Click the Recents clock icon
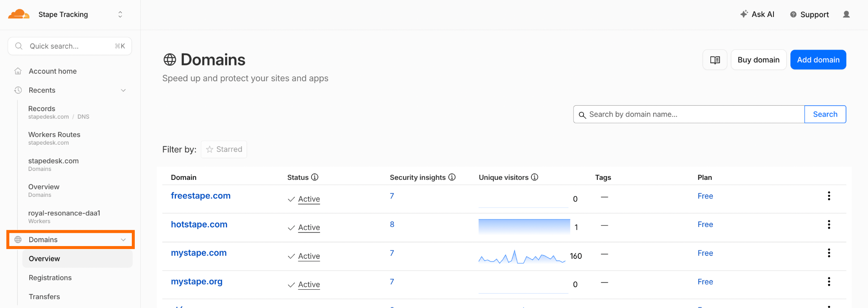This screenshot has height=308, width=868. [x=18, y=90]
